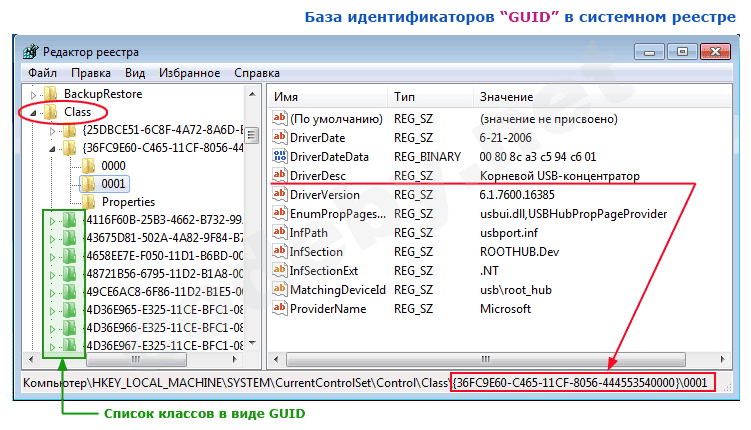This screenshot has height=430, width=751.
Task: Expand the 4D36E967-E325-11CE key
Action: pos(52,347)
